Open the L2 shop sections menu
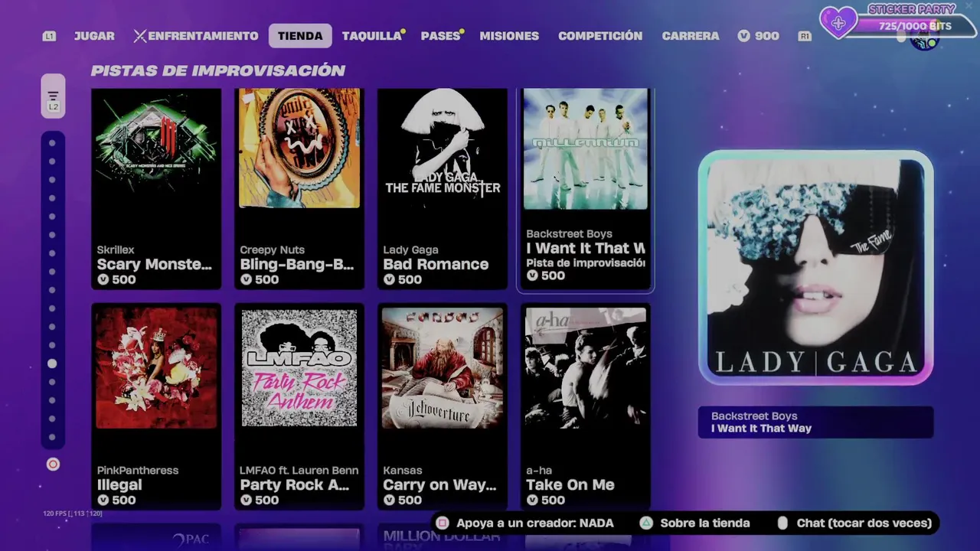This screenshot has width=980, height=551. click(53, 96)
